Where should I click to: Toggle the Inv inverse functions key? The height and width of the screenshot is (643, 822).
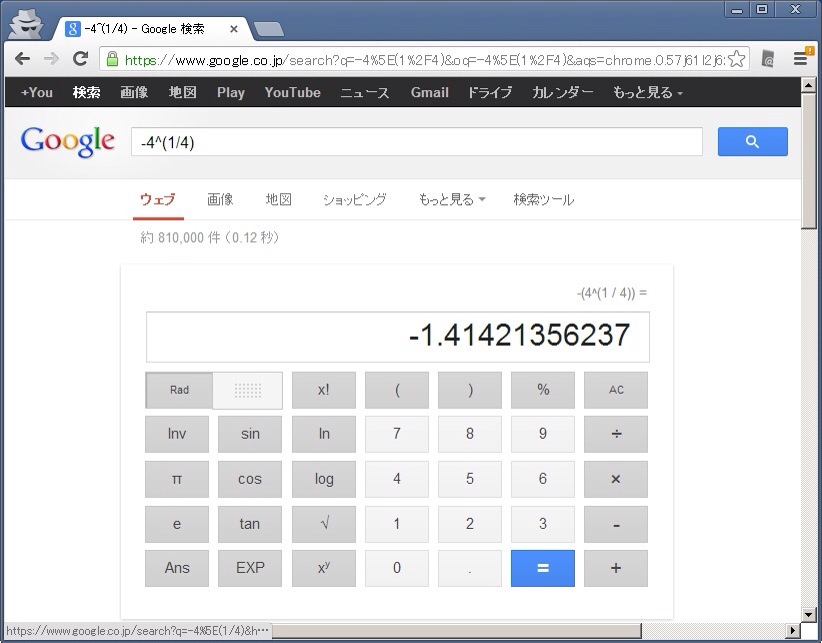pos(177,434)
